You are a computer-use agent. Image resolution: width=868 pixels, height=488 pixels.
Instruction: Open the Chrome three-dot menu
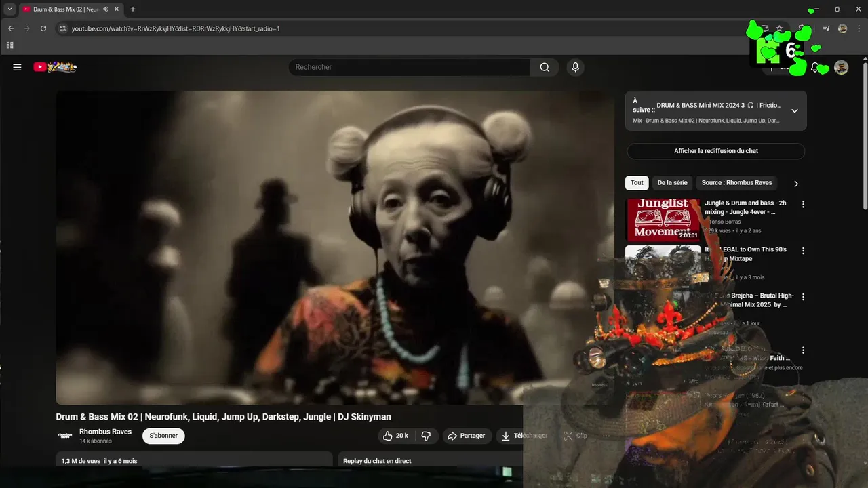coord(857,28)
